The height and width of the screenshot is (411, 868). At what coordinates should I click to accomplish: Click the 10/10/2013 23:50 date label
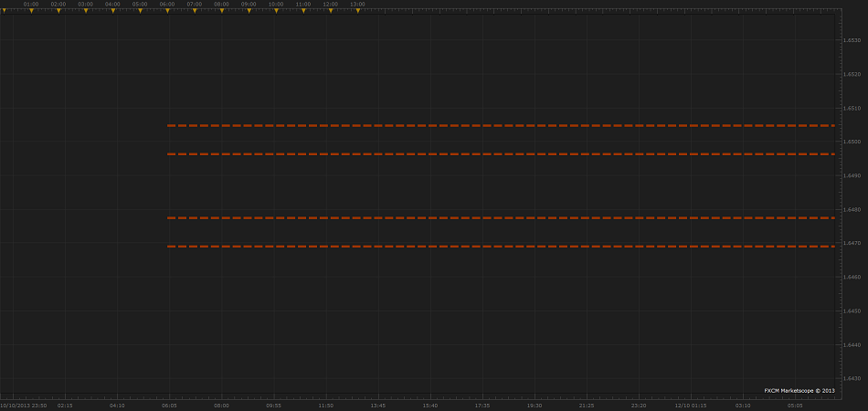(22, 405)
